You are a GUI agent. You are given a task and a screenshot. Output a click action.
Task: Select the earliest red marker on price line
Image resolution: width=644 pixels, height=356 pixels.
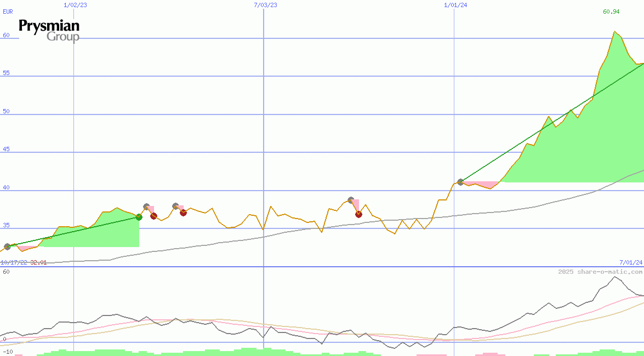click(x=154, y=216)
